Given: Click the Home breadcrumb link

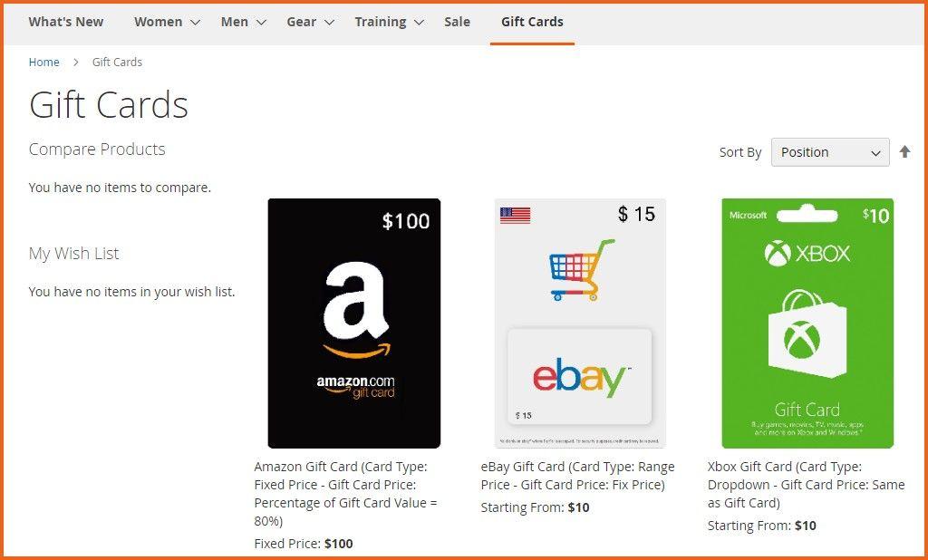Looking at the screenshot, I should pos(43,63).
